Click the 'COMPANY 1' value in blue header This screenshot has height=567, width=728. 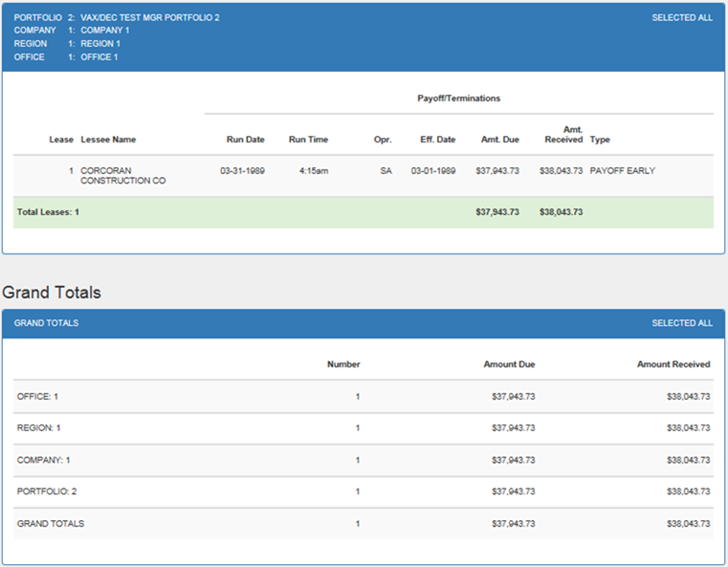tap(105, 31)
